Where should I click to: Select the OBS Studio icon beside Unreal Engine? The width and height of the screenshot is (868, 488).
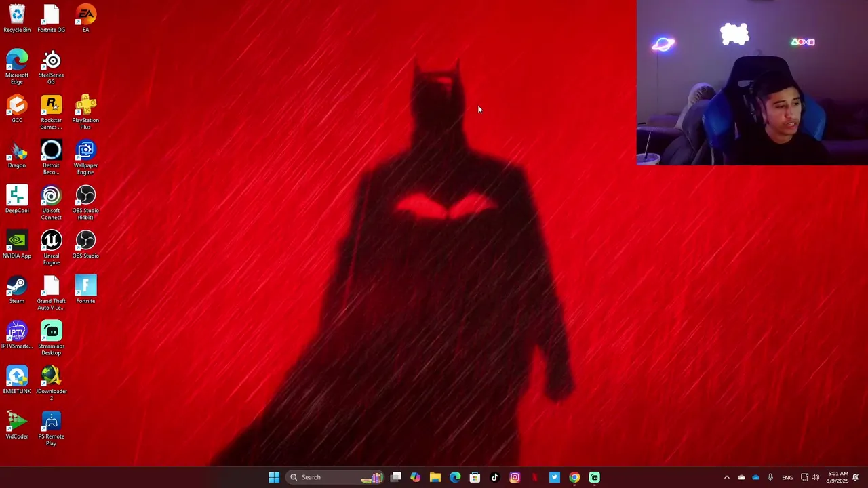(85, 245)
